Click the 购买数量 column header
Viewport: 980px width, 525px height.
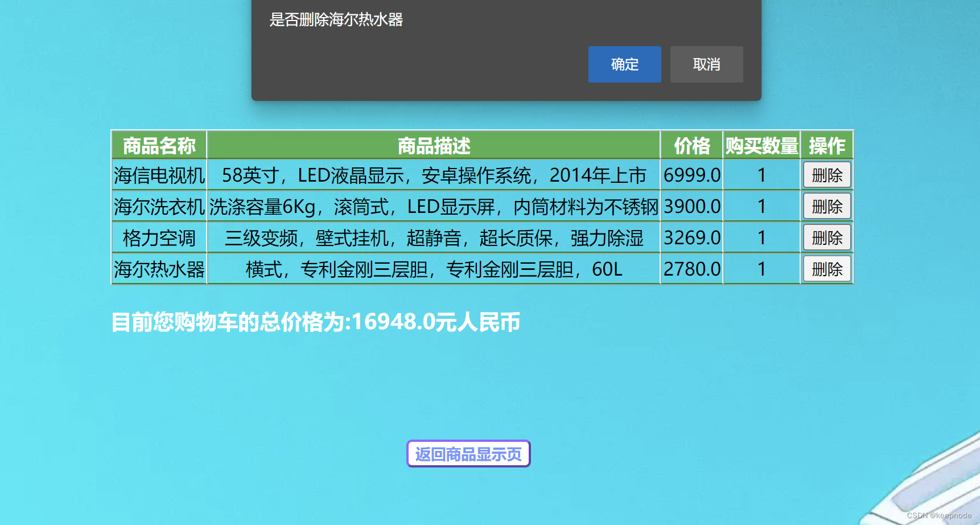761,146
